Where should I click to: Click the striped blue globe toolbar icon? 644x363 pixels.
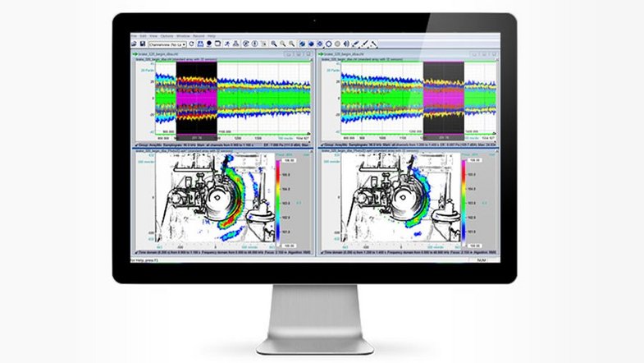(302, 44)
